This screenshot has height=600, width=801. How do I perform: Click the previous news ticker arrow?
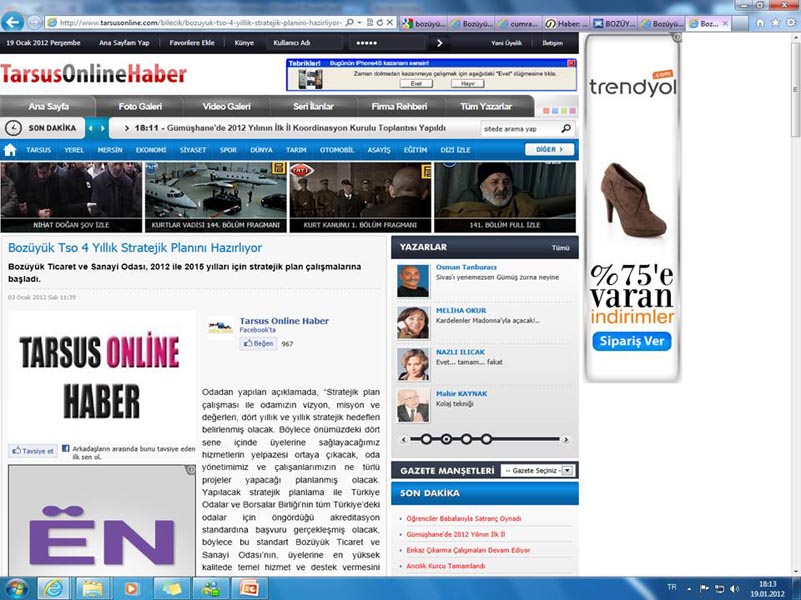(x=91, y=128)
